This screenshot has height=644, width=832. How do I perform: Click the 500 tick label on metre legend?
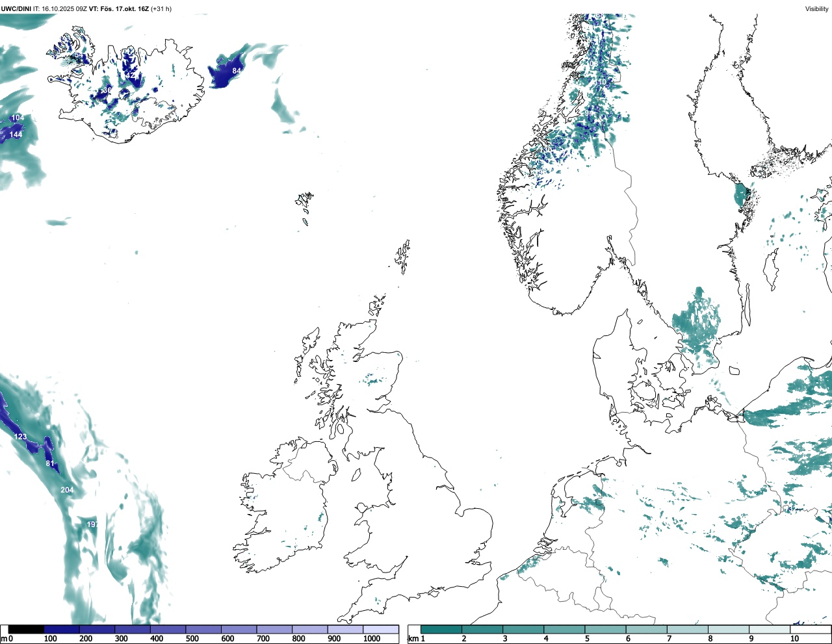(x=192, y=639)
